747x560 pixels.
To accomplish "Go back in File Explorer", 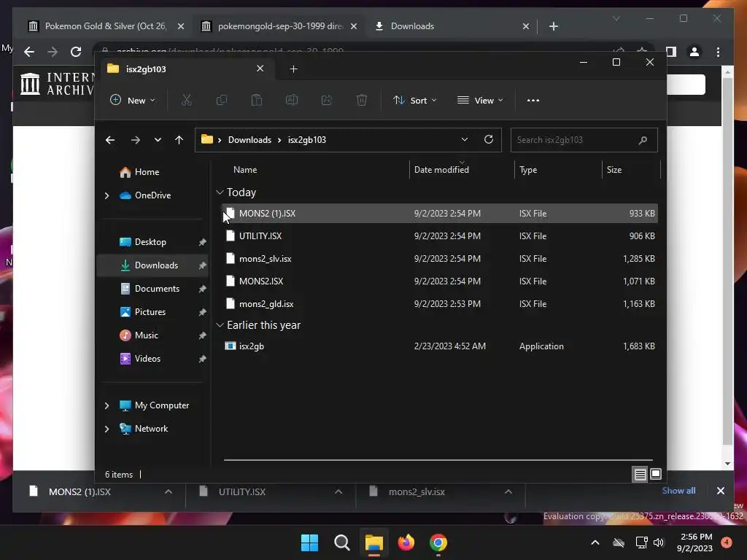I will coord(110,140).
